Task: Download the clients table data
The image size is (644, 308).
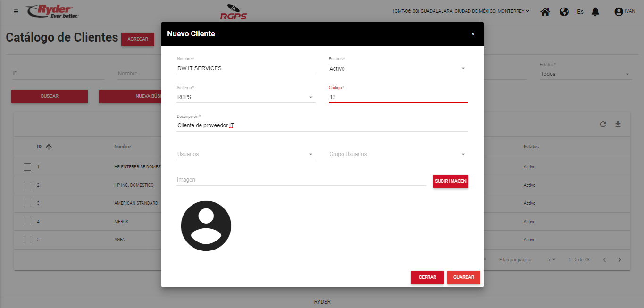Action: click(x=618, y=125)
